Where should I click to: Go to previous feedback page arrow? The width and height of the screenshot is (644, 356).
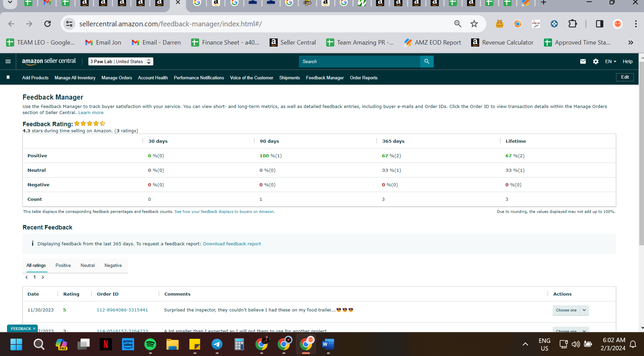click(27, 277)
